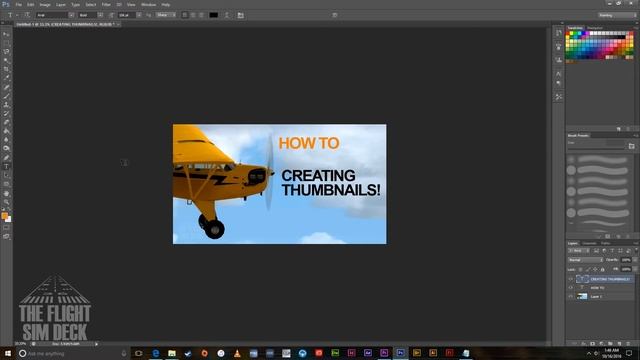Toggle visibility of Layer 1
640x360 pixels.
tap(571, 297)
